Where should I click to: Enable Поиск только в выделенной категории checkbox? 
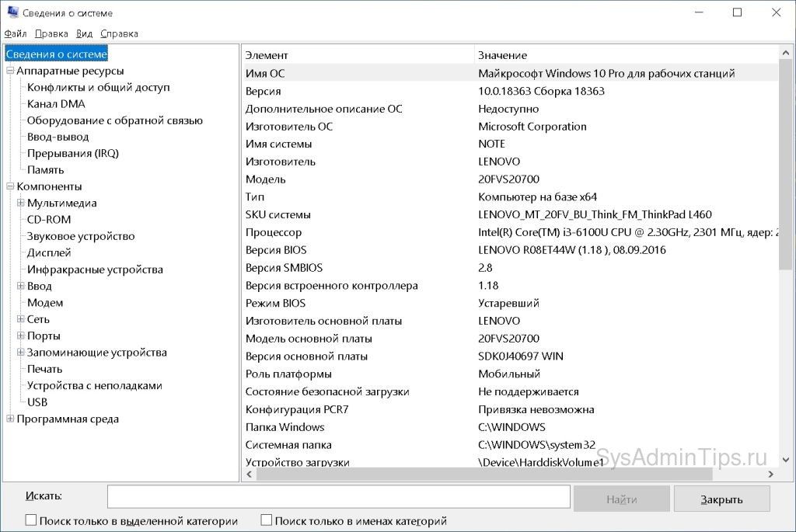[31, 520]
